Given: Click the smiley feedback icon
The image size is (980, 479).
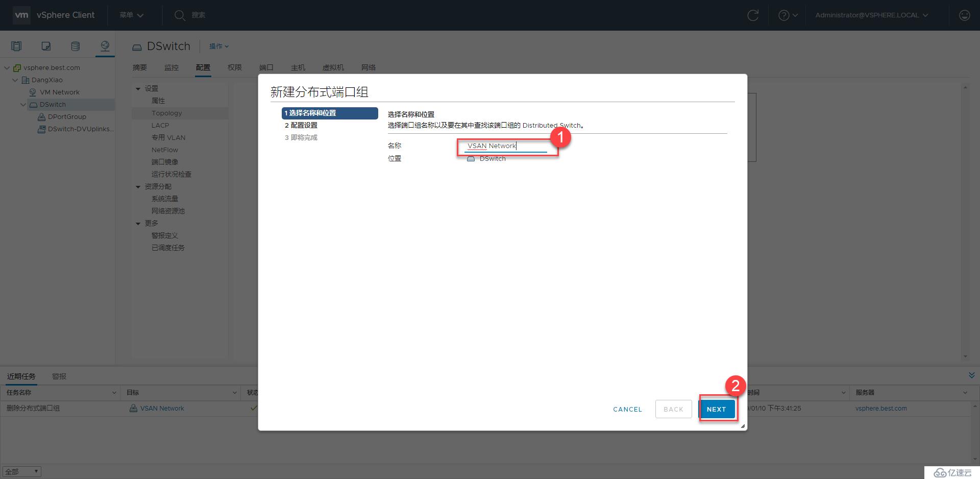Looking at the screenshot, I should [x=964, y=15].
